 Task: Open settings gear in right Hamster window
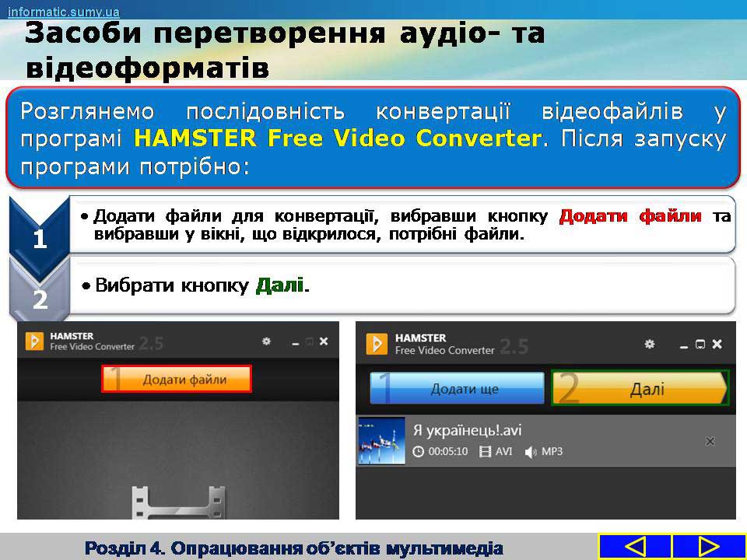tap(650, 344)
